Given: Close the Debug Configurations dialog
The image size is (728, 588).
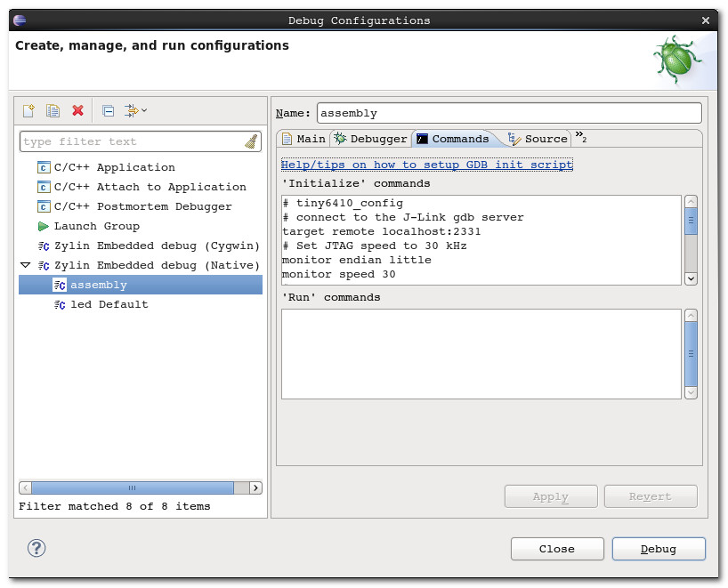Looking at the screenshot, I should pos(705,20).
